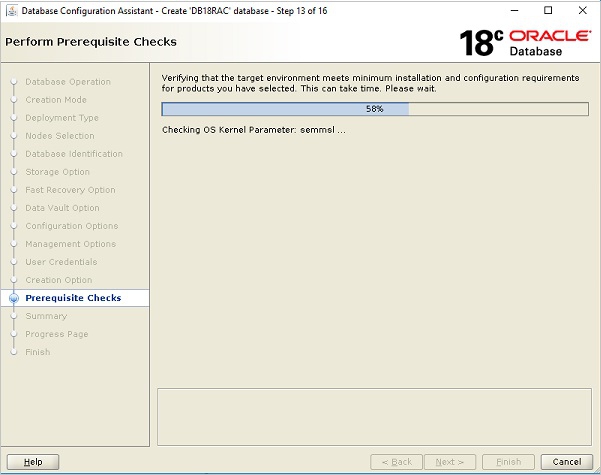Select the Data Vault Option step
The width and height of the screenshot is (601, 475).
tap(62, 208)
